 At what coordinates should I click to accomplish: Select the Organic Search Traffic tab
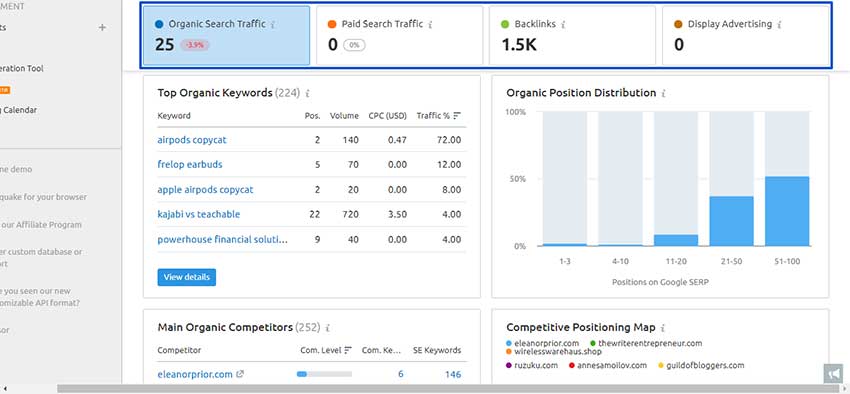(x=227, y=36)
